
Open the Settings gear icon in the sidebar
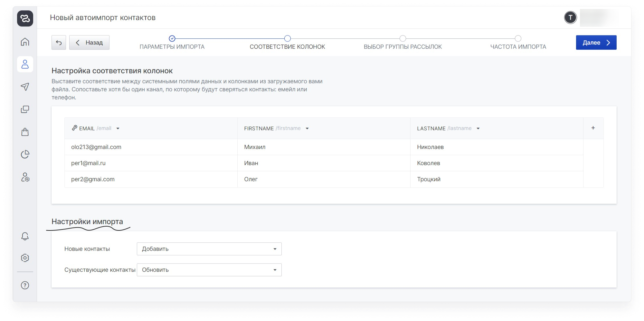click(25, 258)
